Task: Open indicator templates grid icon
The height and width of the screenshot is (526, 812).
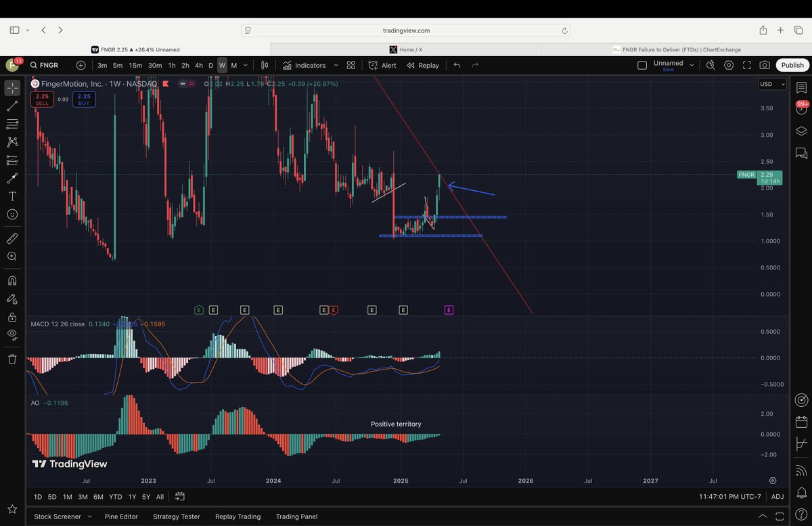Action: 351,66
